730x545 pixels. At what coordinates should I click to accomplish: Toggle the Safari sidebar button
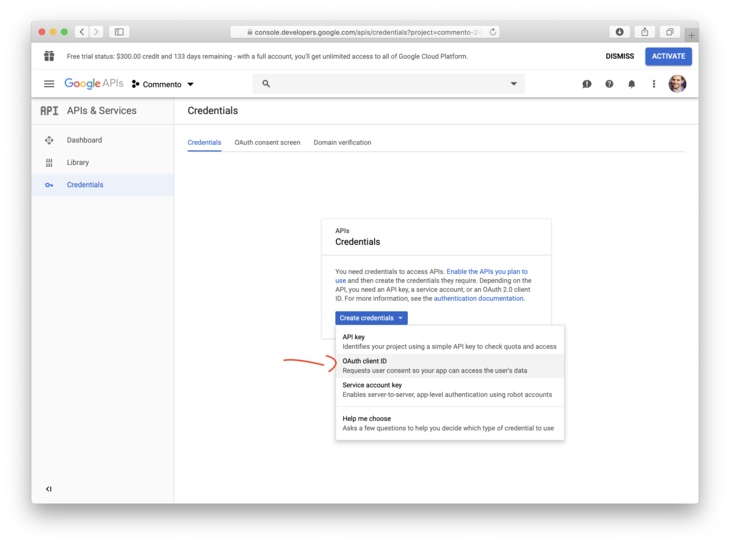click(x=119, y=32)
